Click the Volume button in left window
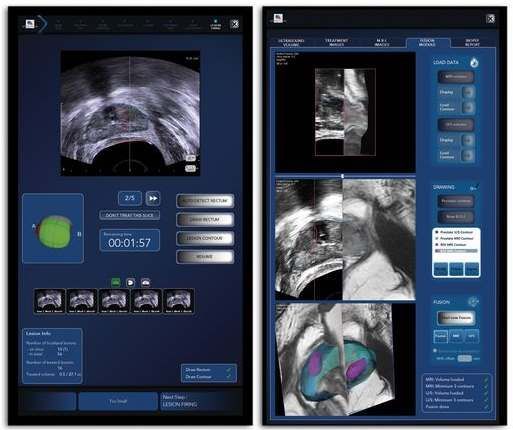Viewport: 513px width, 430px height. pyautogui.click(x=205, y=257)
